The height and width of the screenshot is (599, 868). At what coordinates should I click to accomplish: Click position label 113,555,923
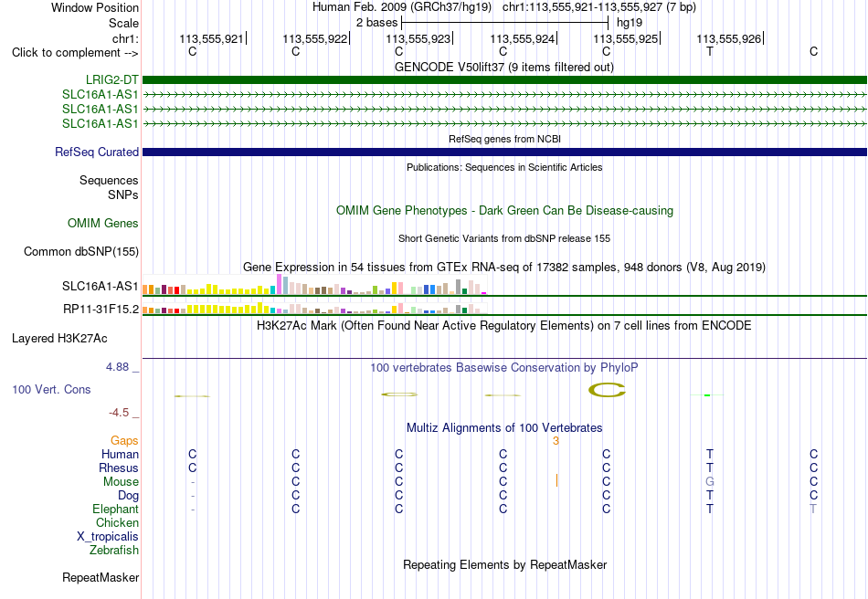tap(418, 38)
